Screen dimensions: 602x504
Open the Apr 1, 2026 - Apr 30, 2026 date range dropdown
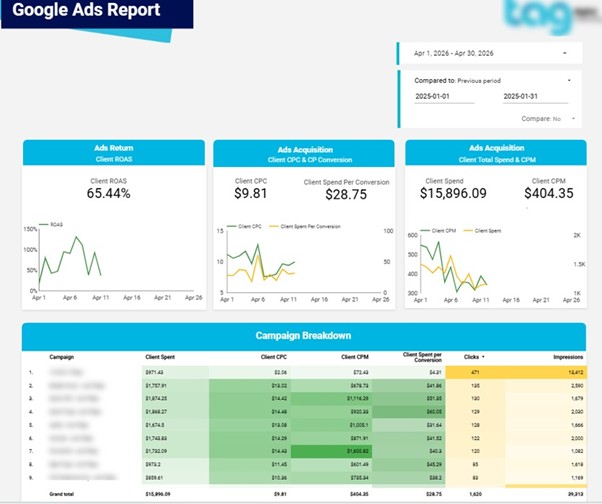click(491, 53)
